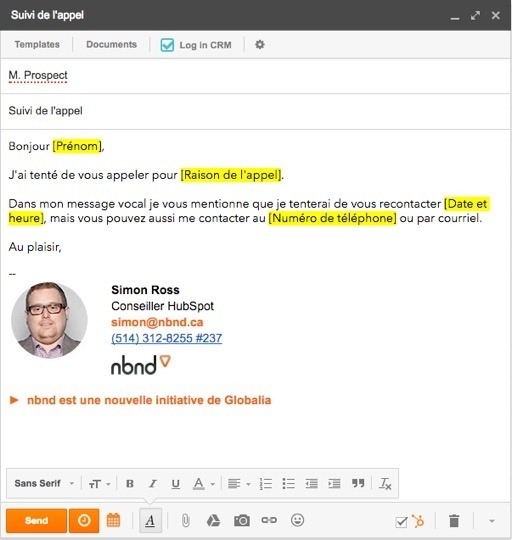Image resolution: width=512 pixels, height=540 pixels.
Task: Insert photo with the camera icon
Action: click(242, 520)
